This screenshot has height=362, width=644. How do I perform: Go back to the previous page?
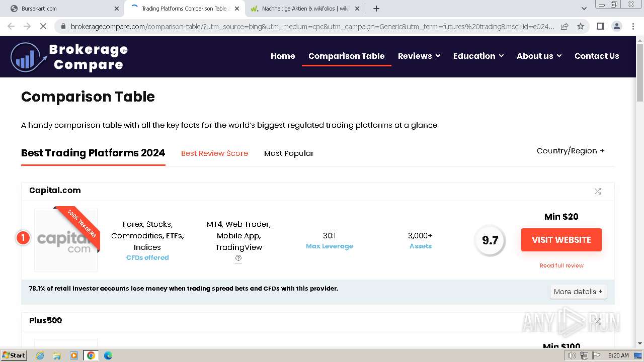[11, 26]
